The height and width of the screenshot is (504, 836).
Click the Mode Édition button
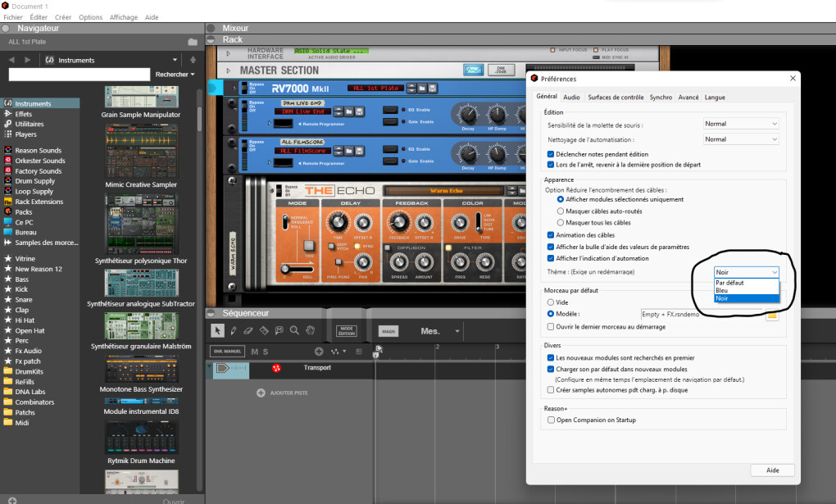[347, 331]
